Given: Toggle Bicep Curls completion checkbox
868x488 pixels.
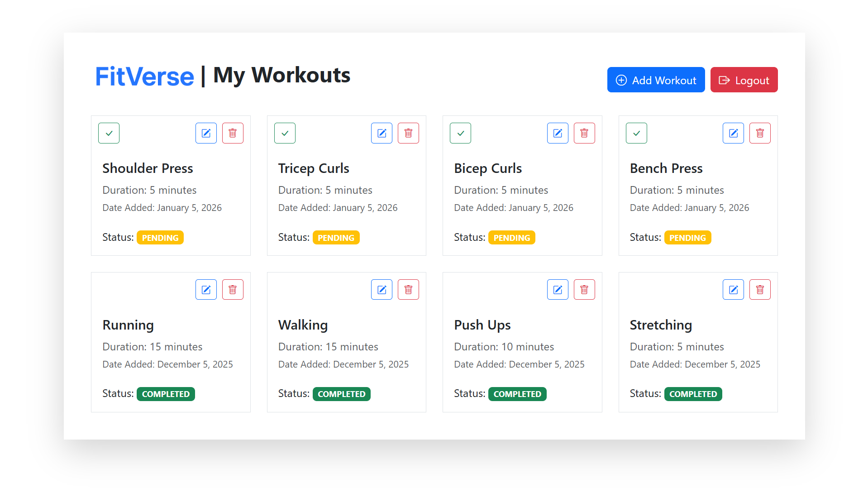Looking at the screenshot, I should point(460,133).
